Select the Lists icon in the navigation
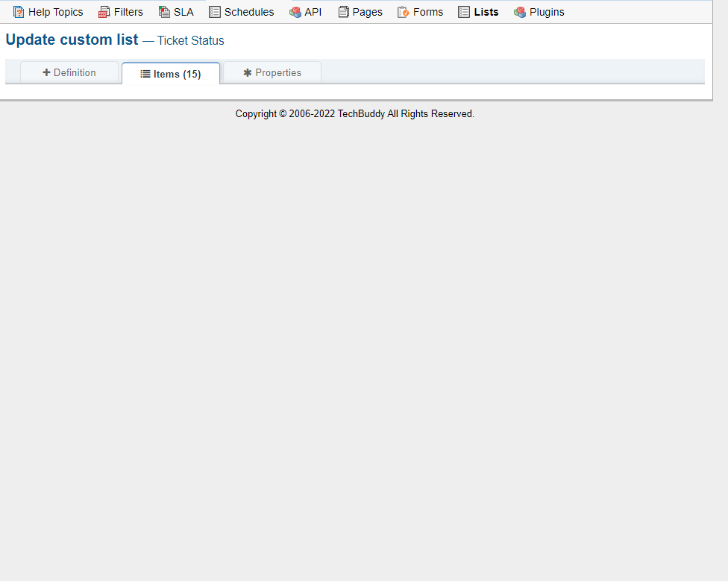The width and height of the screenshot is (728, 581). (462, 11)
